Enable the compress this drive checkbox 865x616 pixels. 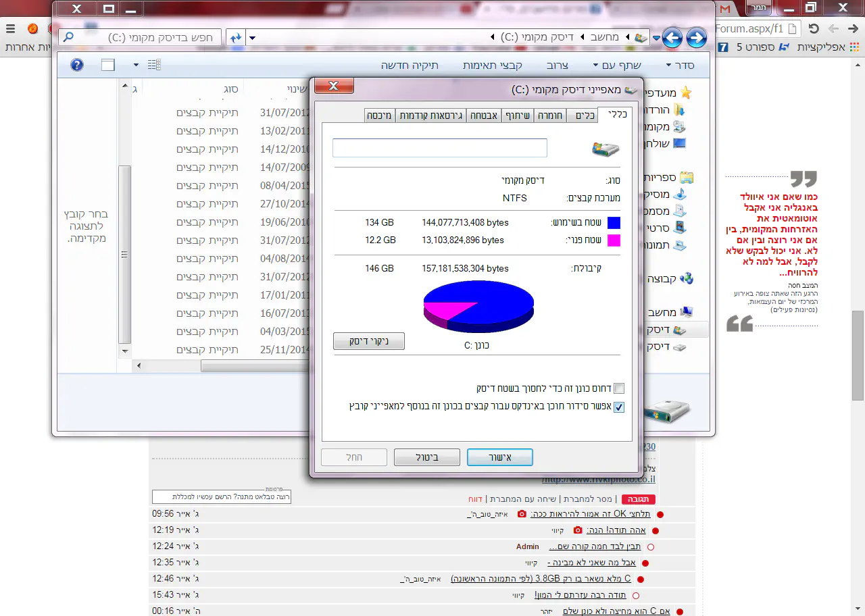[x=619, y=389]
